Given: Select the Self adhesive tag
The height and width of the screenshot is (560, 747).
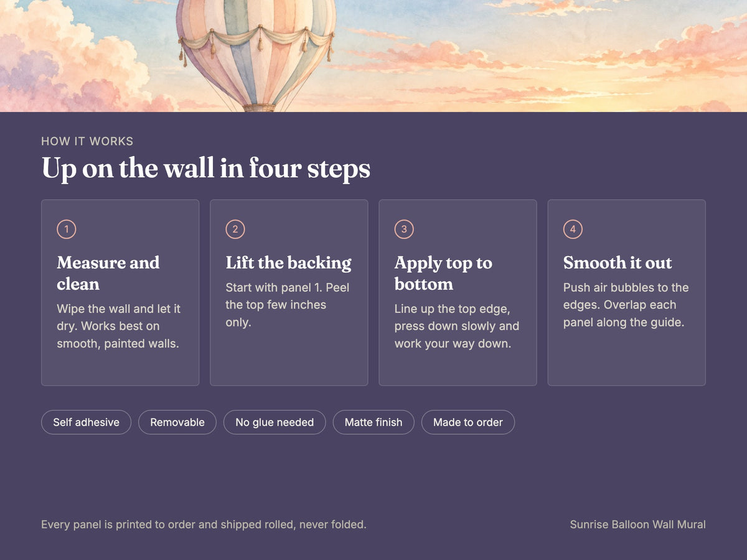Looking at the screenshot, I should point(86,422).
